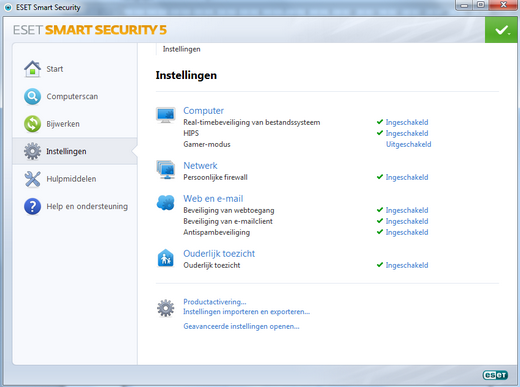Click Instellingen importeren en exporteren...
Image resolution: width=520 pixels, height=387 pixels.
coord(246,312)
